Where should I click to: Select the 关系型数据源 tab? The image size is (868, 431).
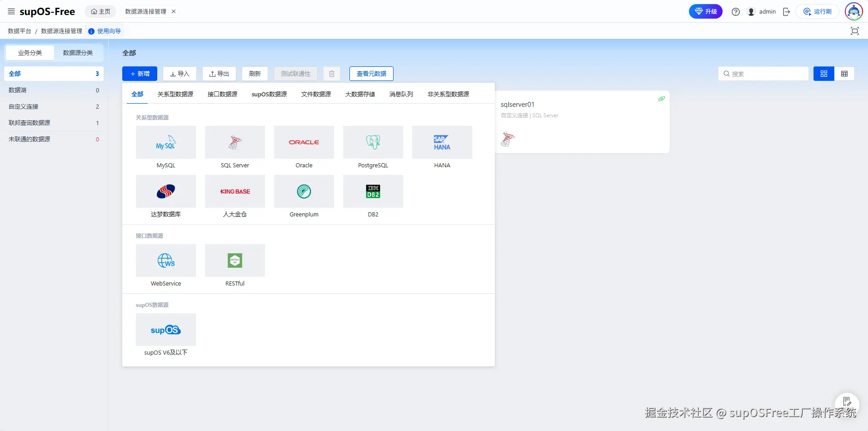click(175, 94)
